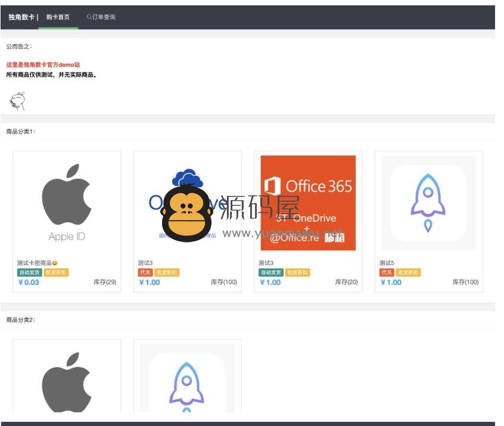Click the 独角数卡 site brand
504x426 pixels.
pyautogui.click(x=21, y=17)
